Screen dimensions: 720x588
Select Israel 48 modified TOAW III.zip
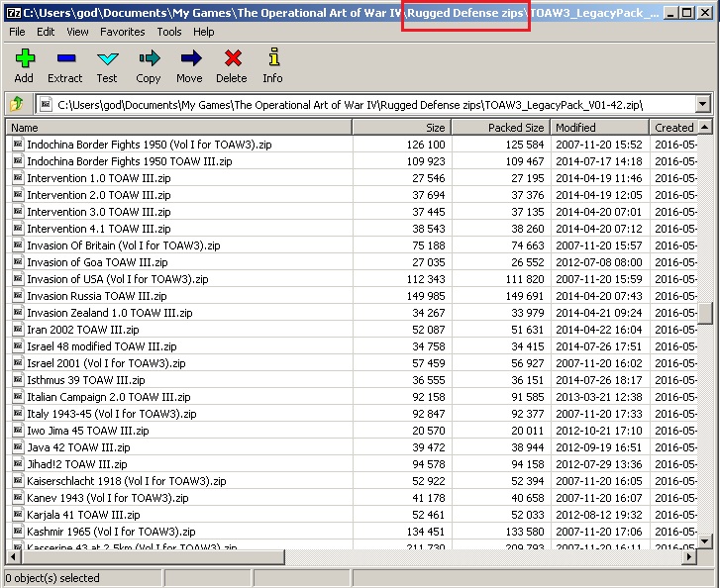[x=102, y=346]
